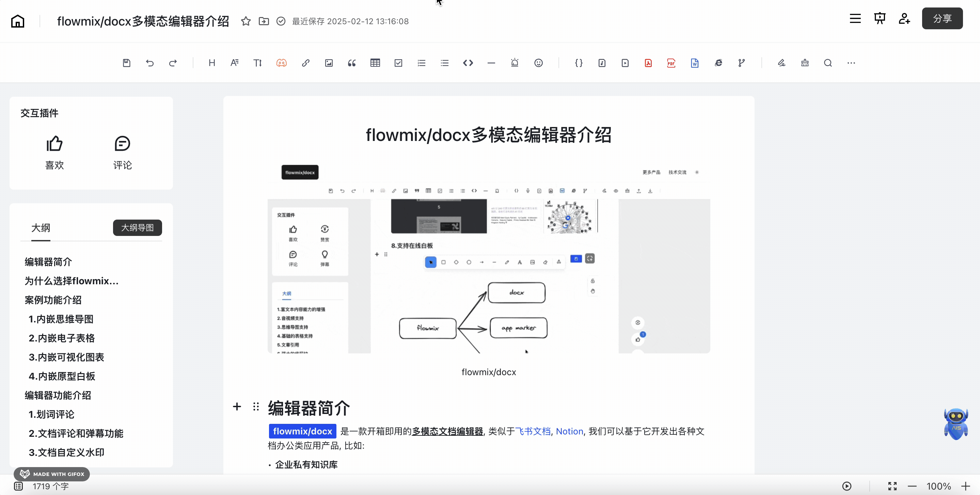Click the 多模态文档编辑器 underlined link
This screenshot has width=980, height=495.
click(x=447, y=431)
